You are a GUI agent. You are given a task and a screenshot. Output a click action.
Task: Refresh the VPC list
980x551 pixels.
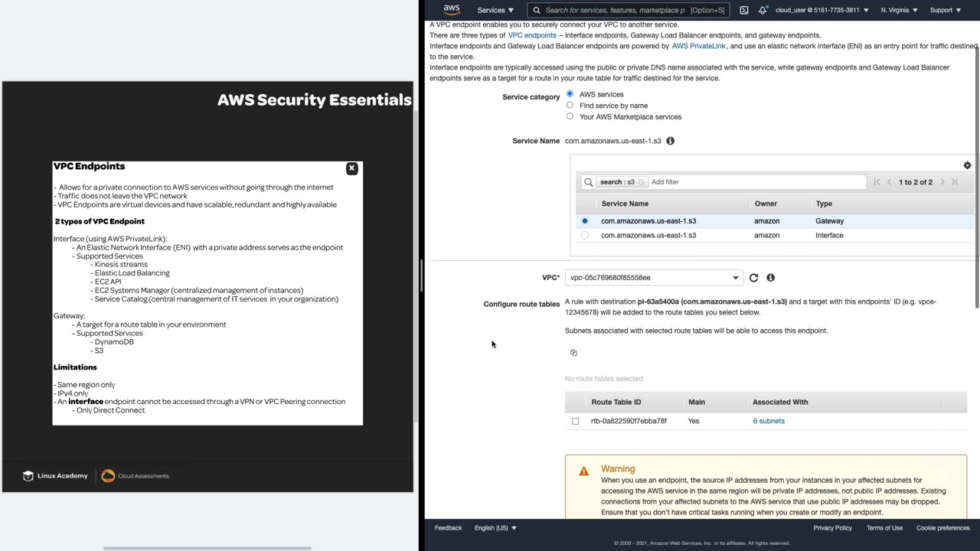click(x=753, y=278)
